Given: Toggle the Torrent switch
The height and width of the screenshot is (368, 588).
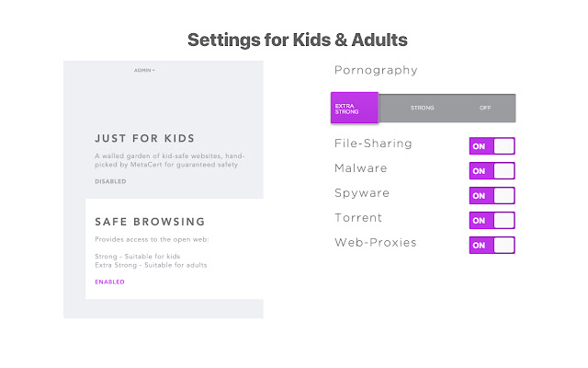Looking at the screenshot, I should [x=492, y=220].
